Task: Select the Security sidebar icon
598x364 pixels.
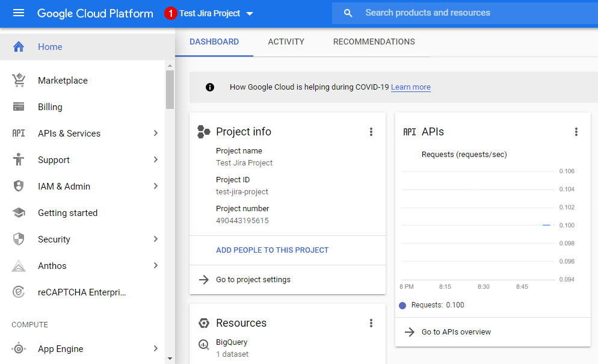Action: point(19,239)
